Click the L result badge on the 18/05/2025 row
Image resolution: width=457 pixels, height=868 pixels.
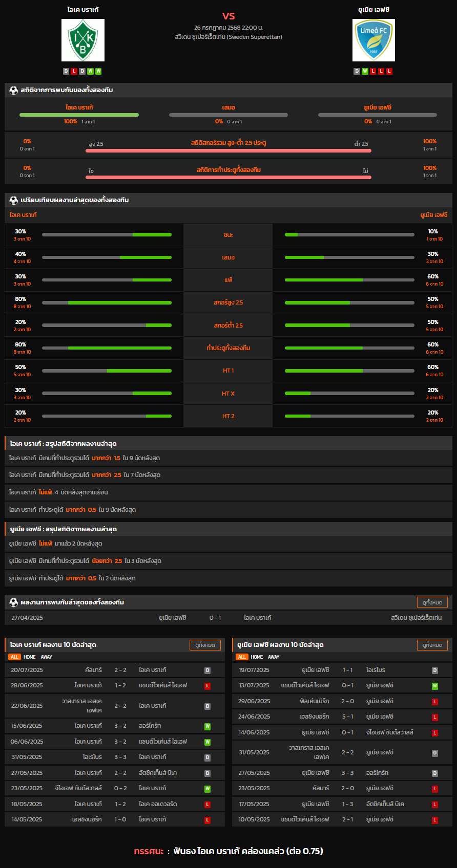point(207,805)
